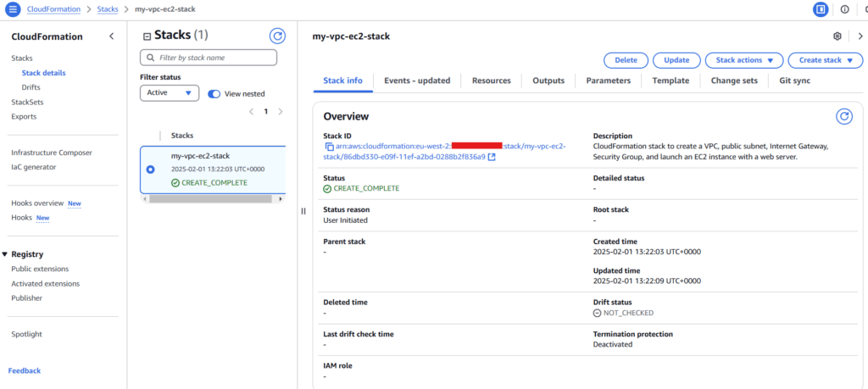868x389 pixels.
Task: Open Publisher in the sidebar
Action: point(26,297)
